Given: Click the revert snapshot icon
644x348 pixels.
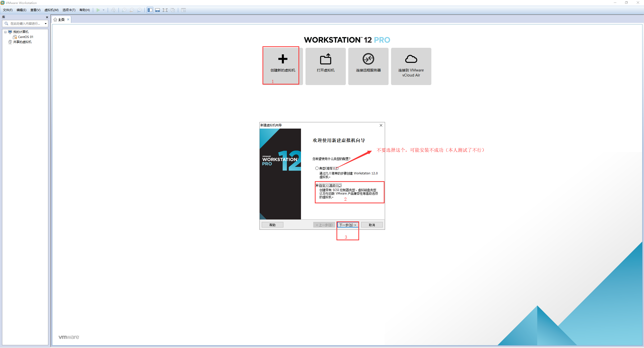Looking at the screenshot, I should pos(132,10).
